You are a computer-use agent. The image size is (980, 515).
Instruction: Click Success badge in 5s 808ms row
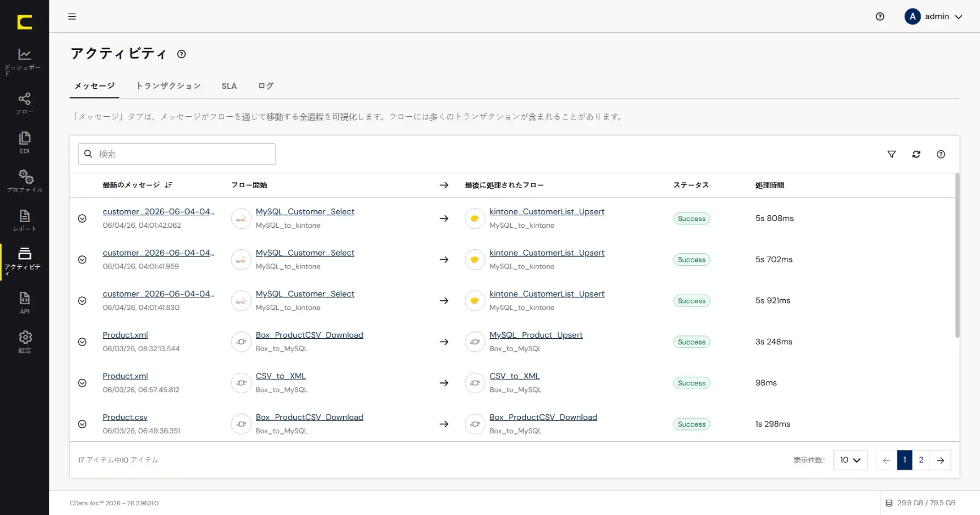pos(691,219)
